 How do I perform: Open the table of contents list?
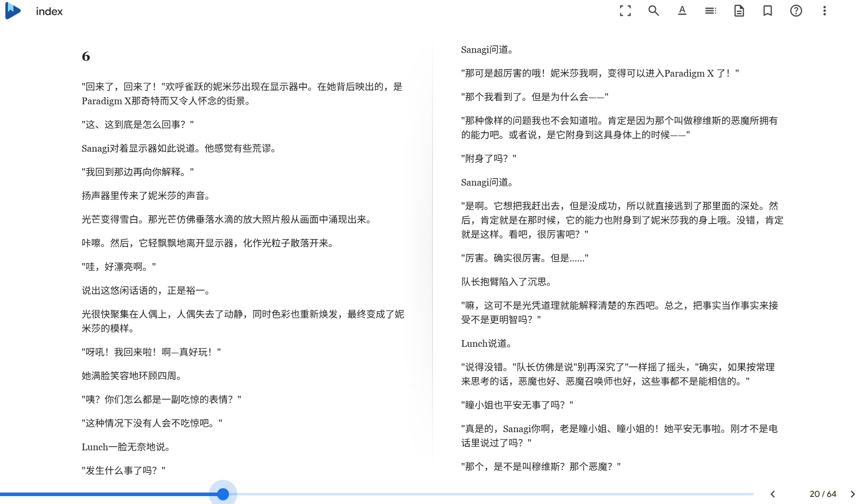(710, 11)
